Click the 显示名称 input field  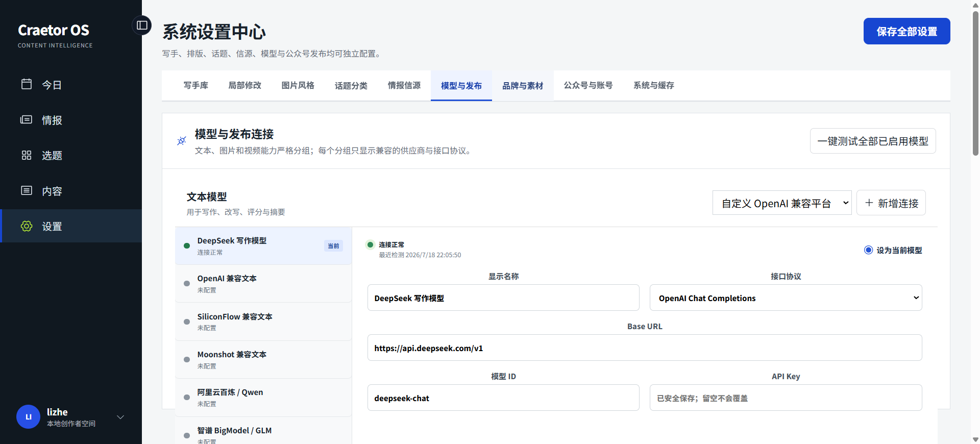tap(503, 298)
